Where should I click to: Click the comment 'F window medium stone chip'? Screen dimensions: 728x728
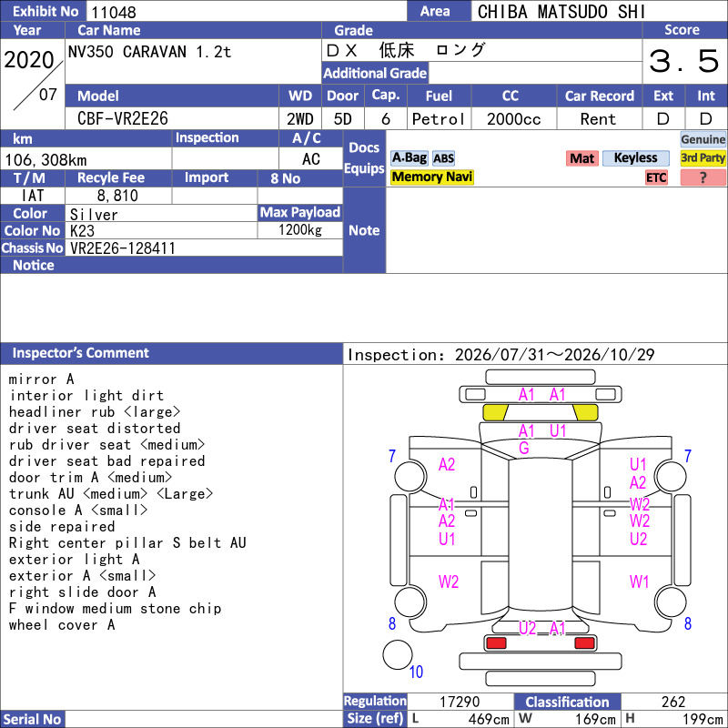tap(116, 608)
